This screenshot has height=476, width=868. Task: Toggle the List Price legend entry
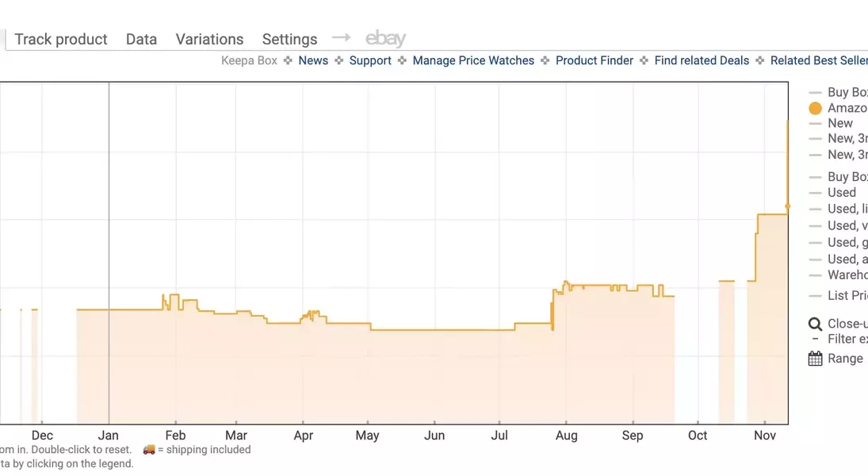pos(846,295)
